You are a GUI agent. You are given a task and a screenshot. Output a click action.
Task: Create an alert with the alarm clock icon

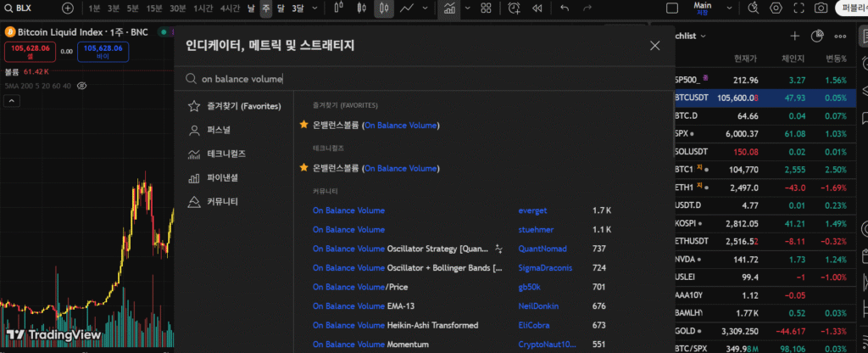point(515,8)
